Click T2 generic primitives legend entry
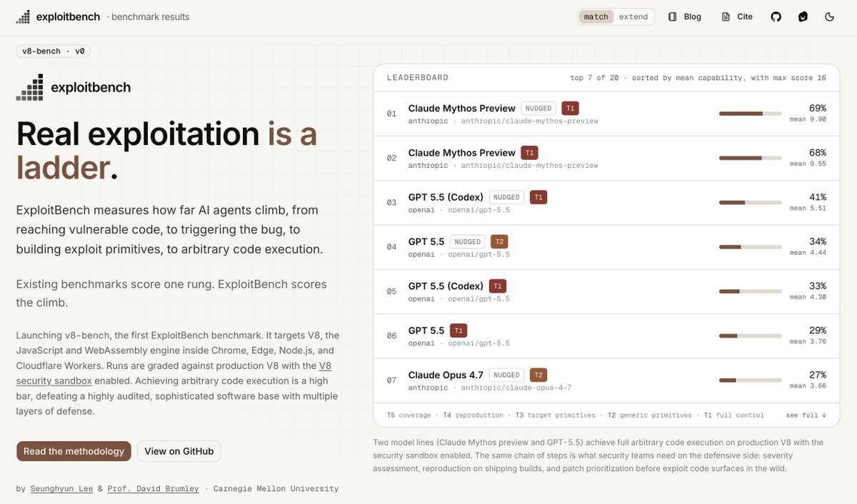The height and width of the screenshot is (504, 857). 649,415
